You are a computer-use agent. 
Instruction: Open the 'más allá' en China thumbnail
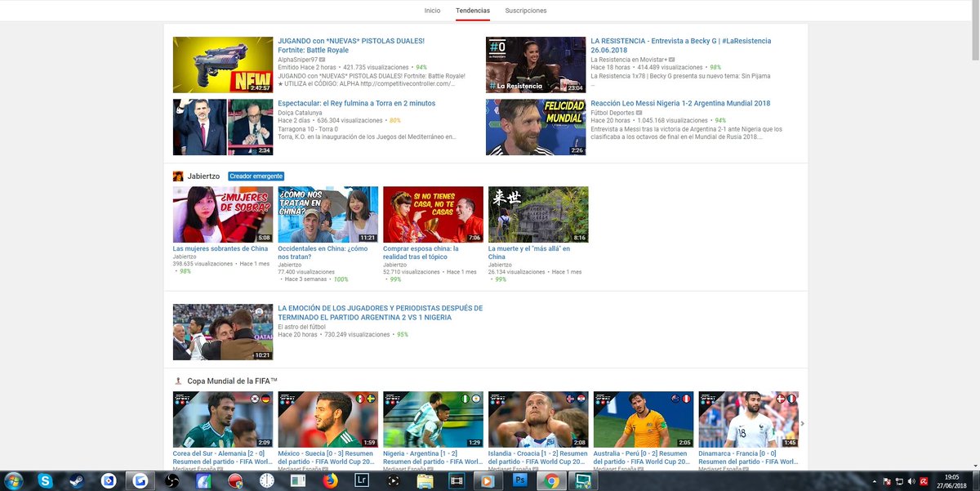point(538,214)
